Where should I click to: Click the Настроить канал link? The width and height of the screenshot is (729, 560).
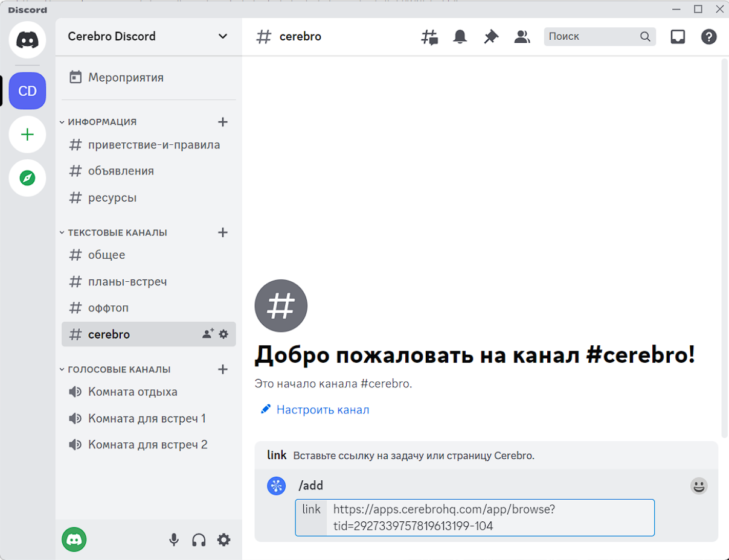pos(323,410)
